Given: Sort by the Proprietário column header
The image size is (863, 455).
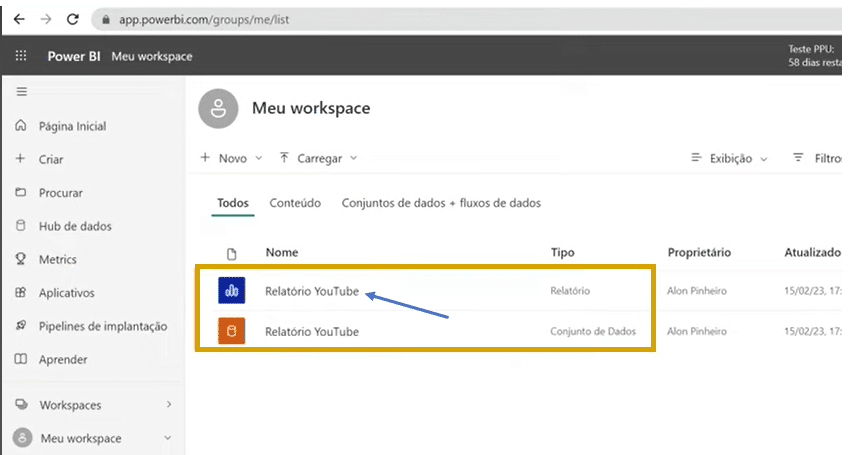Looking at the screenshot, I should 699,252.
